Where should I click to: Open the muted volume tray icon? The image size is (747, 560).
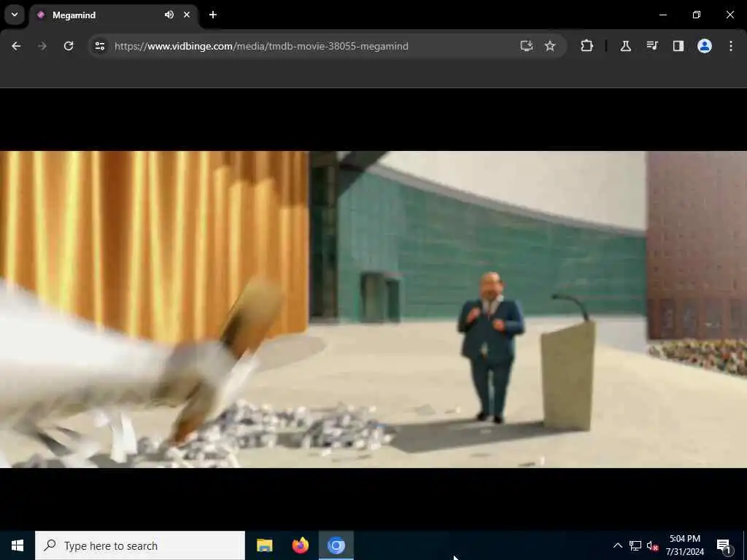pyautogui.click(x=653, y=545)
